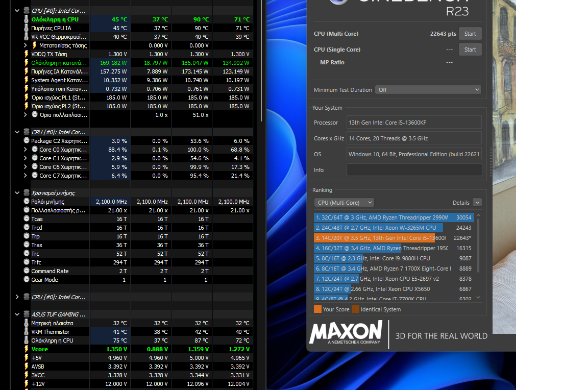Click circle icon beside Trfc
This screenshot has height=390, width=588.
point(26,262)
